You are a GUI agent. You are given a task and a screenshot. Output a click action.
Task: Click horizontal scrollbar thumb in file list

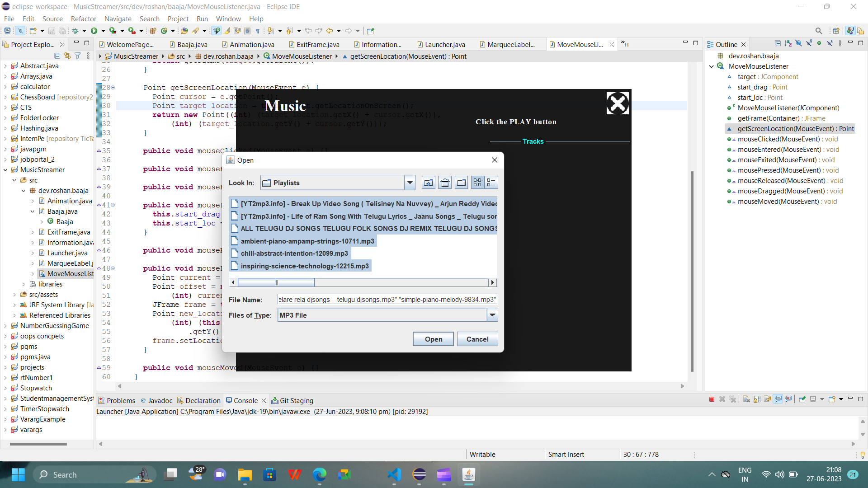[276, 282]
